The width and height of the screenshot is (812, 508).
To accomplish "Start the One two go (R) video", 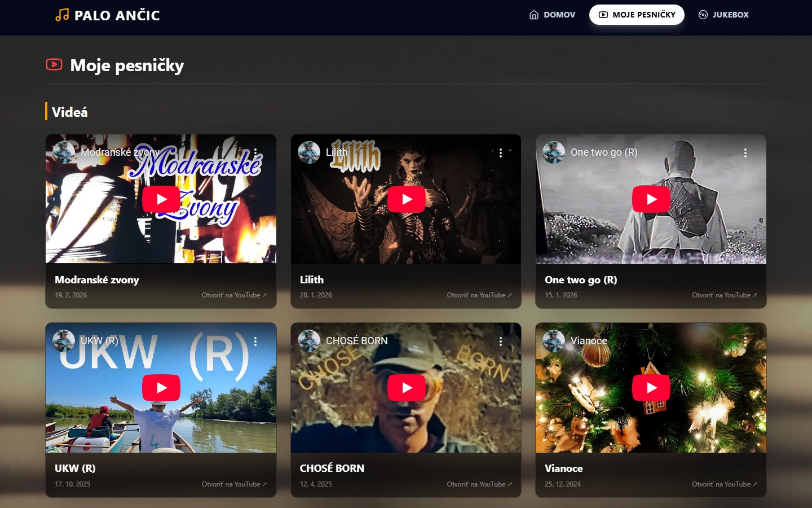I will click(x=651, y=199).
